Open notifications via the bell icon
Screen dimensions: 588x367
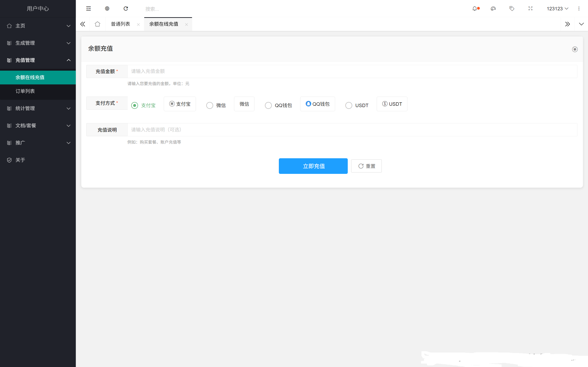[475, 9]
